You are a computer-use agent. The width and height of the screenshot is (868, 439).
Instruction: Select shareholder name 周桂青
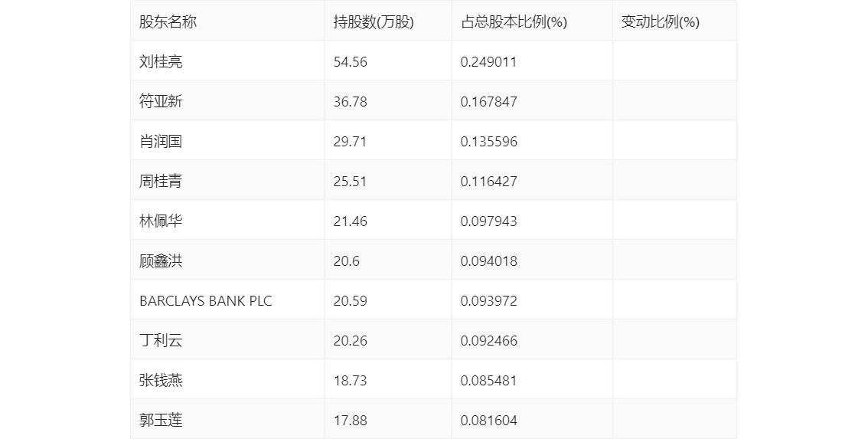tap(161, 182)
